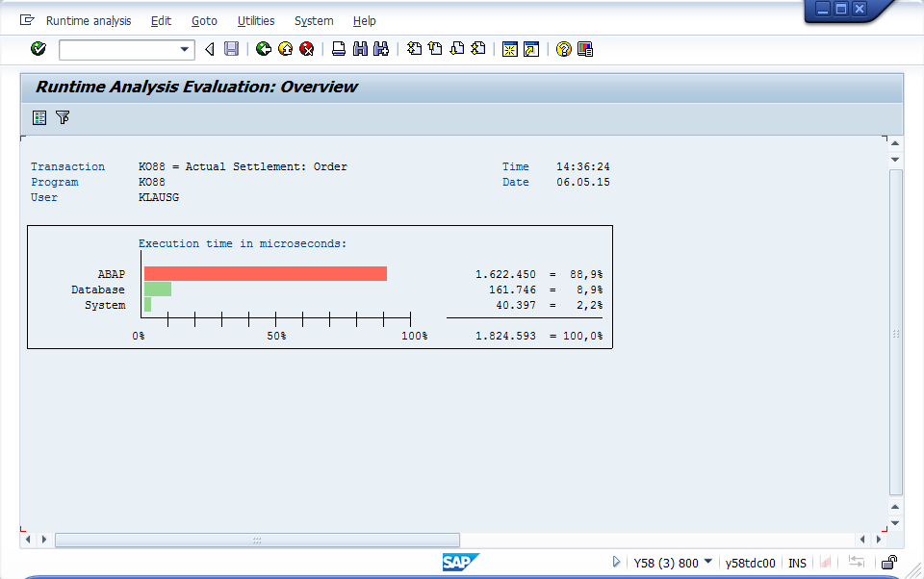Click the red ABAP execution time bar

(x=266, y=274)
